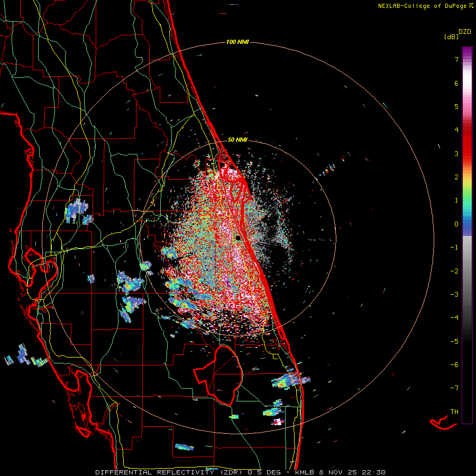Click the black radar site dot at center
The width and height of the screenshot is (476, 476).
point(239,237)
